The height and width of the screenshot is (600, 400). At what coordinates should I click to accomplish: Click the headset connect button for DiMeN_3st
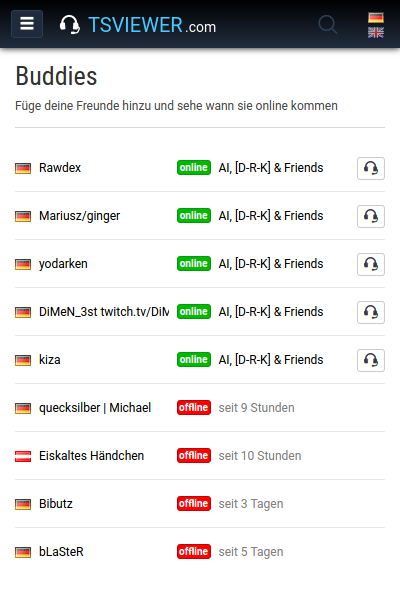click(x=371, y=312)
